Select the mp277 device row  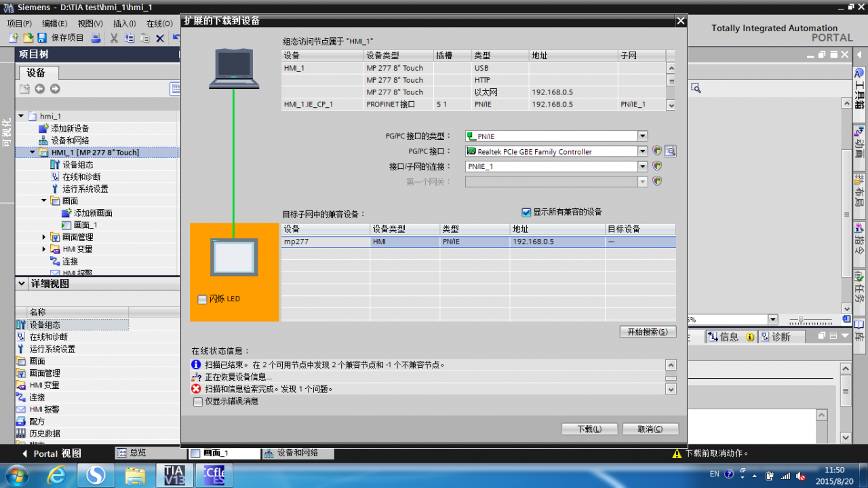478,242
